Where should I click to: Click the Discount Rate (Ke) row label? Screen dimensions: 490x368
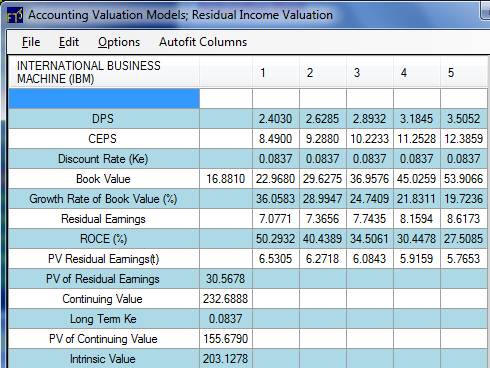coord(104,159)
